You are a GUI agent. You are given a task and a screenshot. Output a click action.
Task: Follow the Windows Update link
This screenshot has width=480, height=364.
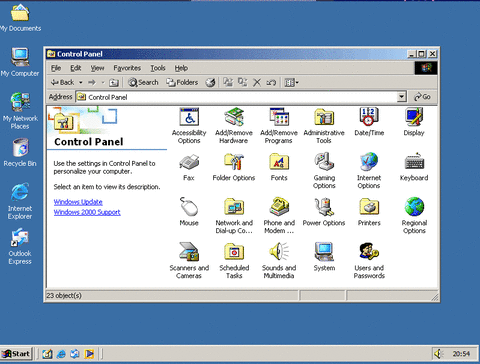pos(78,202)
